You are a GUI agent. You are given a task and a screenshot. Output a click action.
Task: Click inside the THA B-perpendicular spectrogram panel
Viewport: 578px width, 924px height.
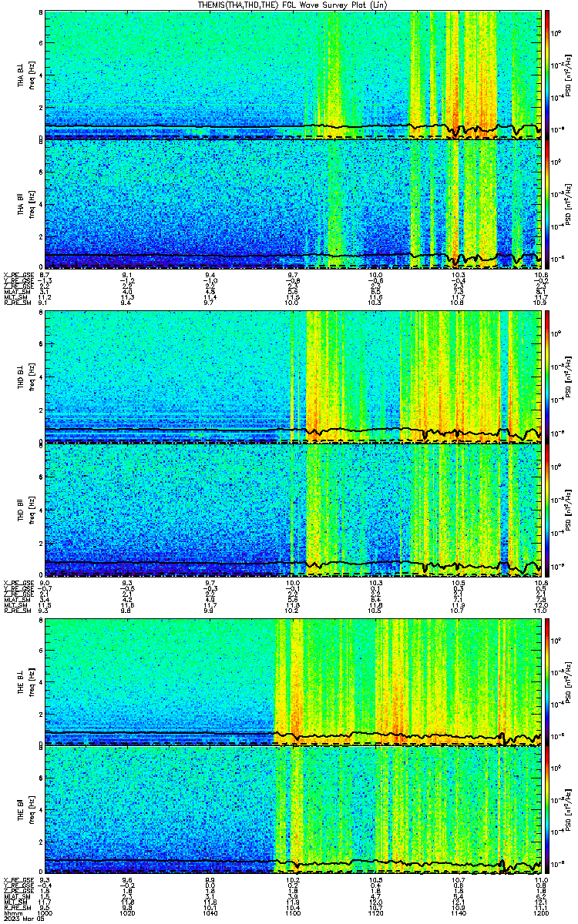293,75
